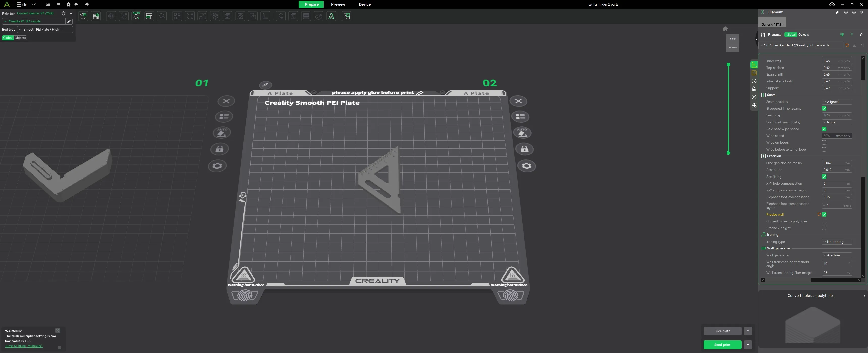Enable Wipe before external loop checkbox
The height and width of the screenshot is (353, 868).
(x=824, y=149)
